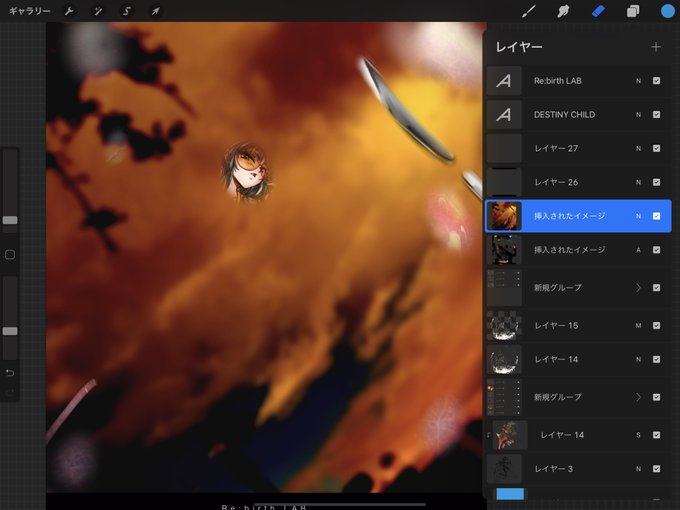Hide レイヤー 27 layer
This screenshot has height=510, width=680.
[x=656, y=148]
